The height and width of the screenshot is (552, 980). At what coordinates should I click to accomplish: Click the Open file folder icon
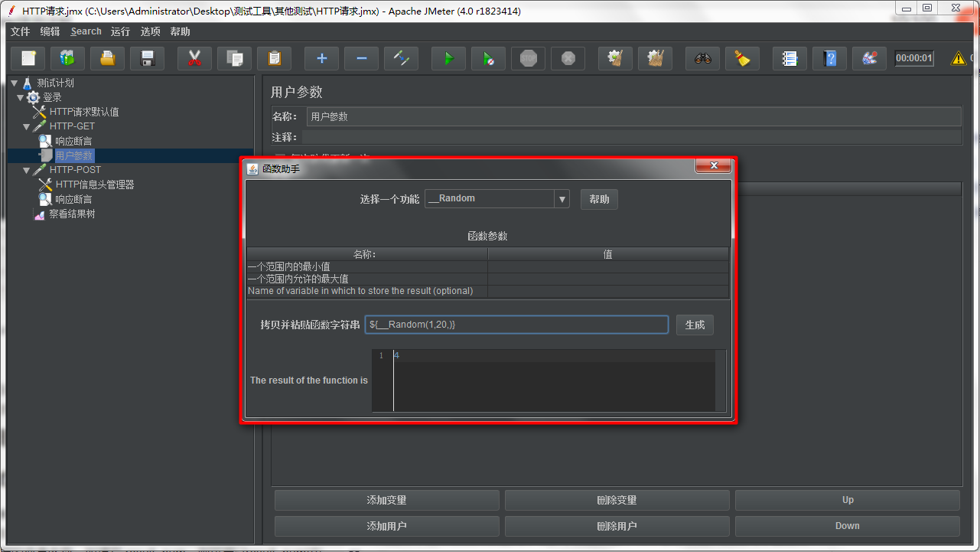(x=108, y=58)
